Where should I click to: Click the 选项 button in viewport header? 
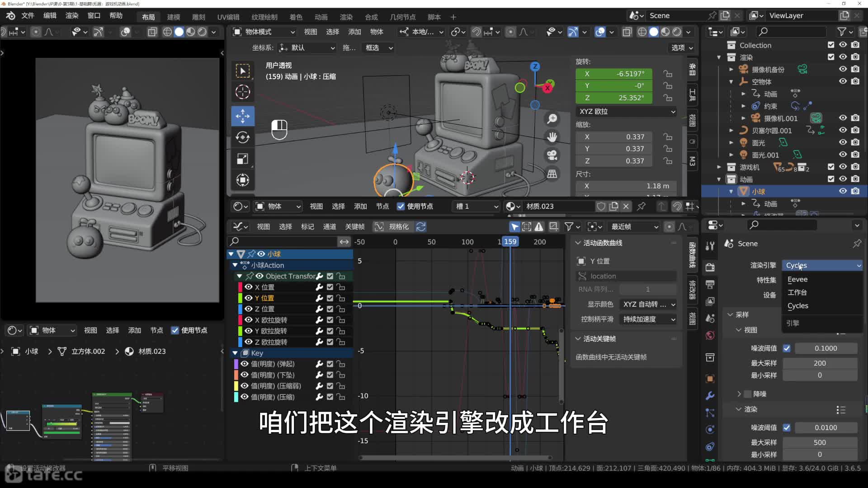click(x=681, y=48)
